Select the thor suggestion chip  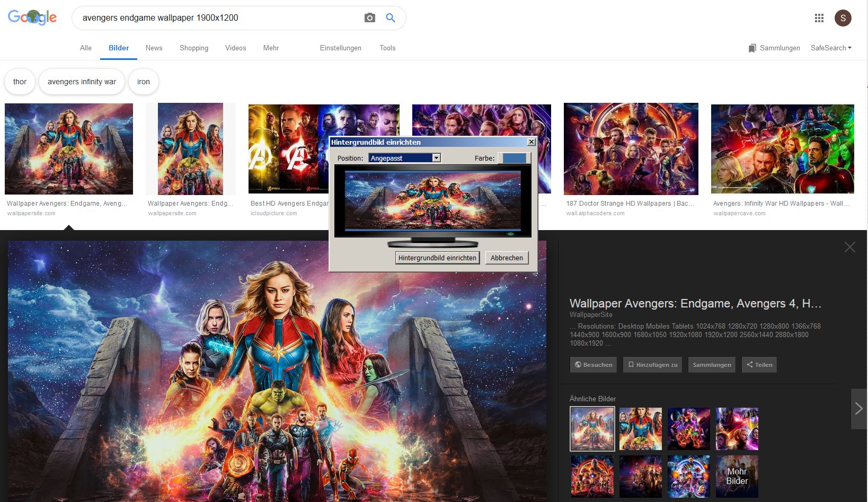(20, 82)
